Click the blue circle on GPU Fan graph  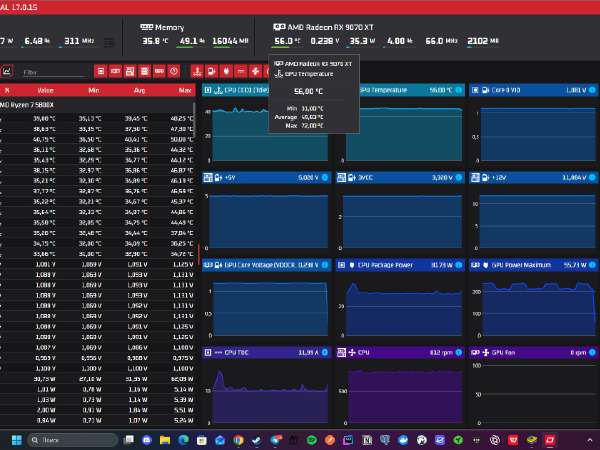(x=592, y=352)
